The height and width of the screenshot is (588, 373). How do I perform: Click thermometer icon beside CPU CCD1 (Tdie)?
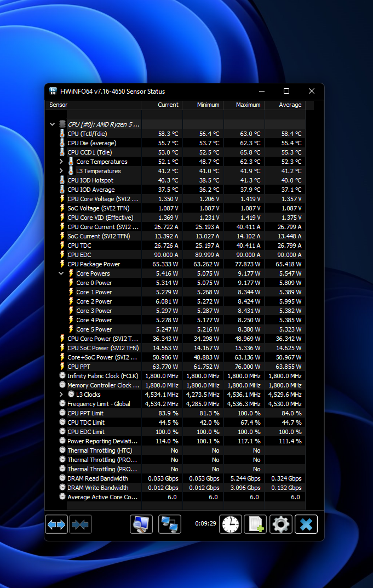coord(62,152)
